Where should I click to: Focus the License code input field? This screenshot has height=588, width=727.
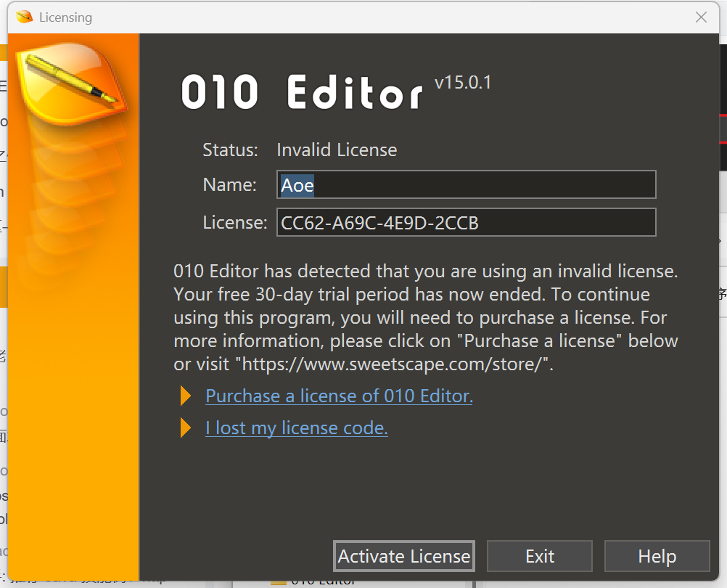click(x=467, y=223)
